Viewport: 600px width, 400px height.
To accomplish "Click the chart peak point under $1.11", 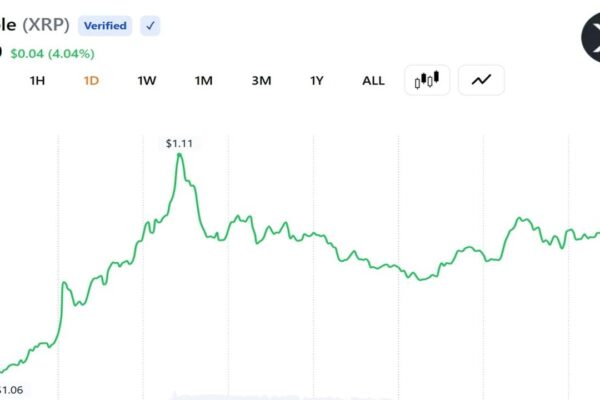I will [179, 154].
